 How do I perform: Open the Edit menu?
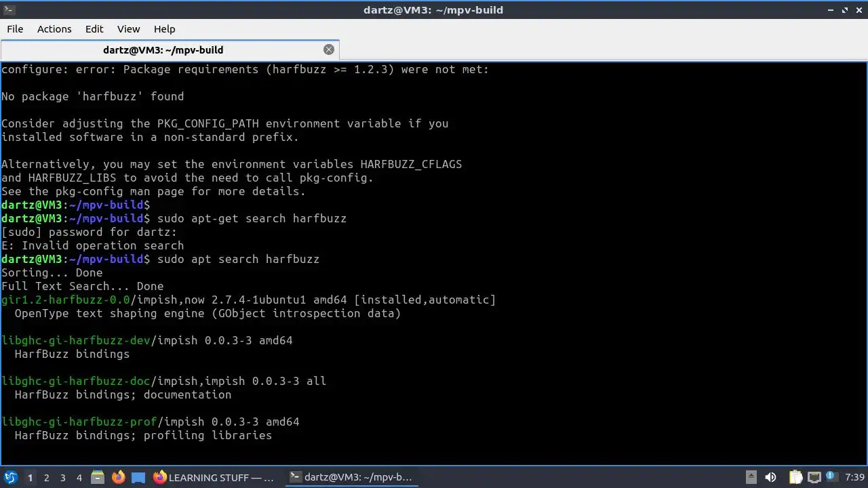tap(94, 29)
